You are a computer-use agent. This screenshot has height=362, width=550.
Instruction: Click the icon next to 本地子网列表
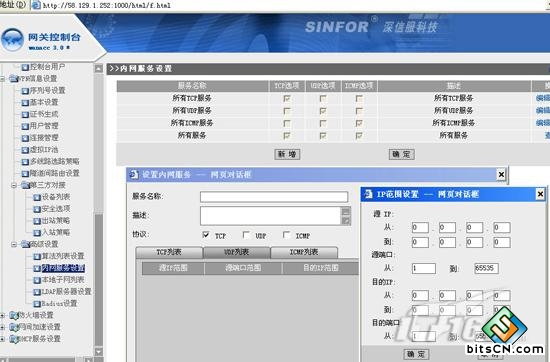click(x=37, y=280)
